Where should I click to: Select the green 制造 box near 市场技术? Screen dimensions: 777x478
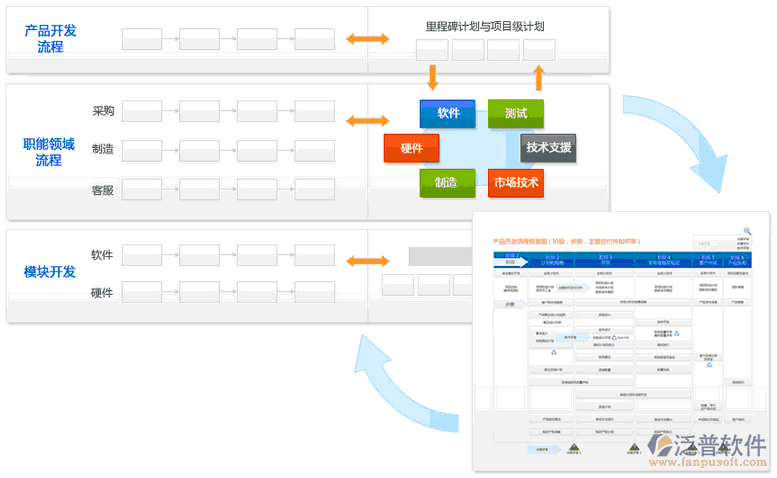(447, 183)
